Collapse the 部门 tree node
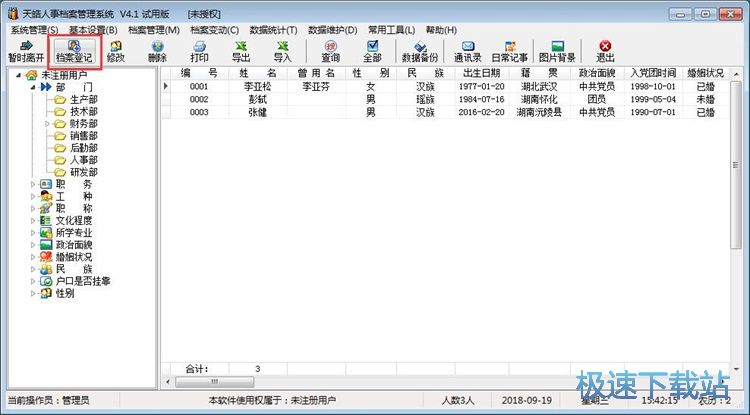750x415 pixels. click(33, 87)
